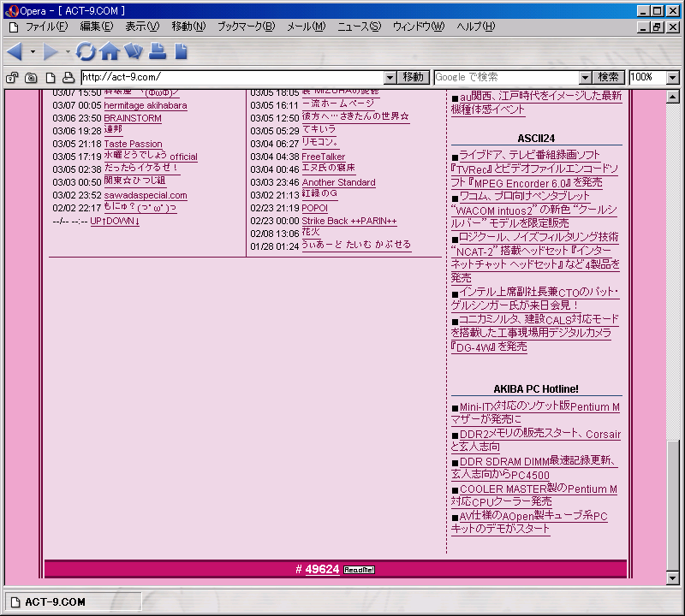This screenshot has width=685, height=616.
Task: Open the 編集(E) menu
Action: click(x=97, y=27)
